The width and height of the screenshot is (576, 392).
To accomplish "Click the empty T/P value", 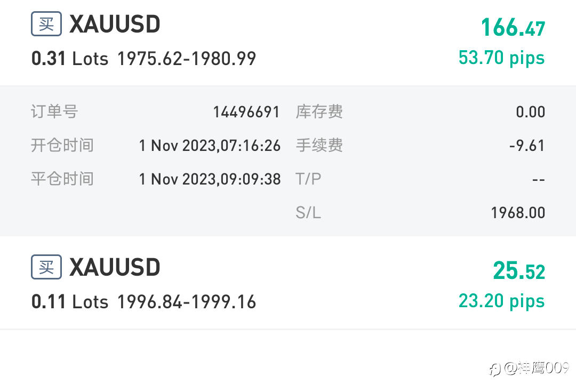I will [x=538, y=180].
